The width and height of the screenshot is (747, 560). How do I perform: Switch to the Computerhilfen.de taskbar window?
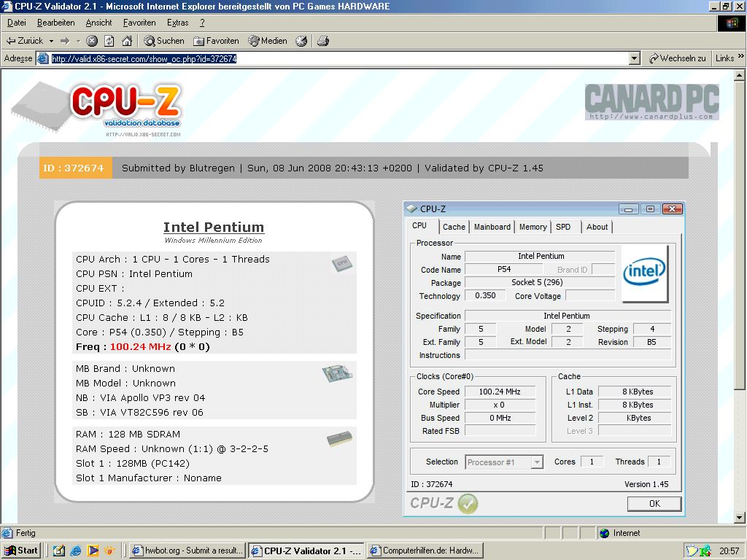[425, 551]
